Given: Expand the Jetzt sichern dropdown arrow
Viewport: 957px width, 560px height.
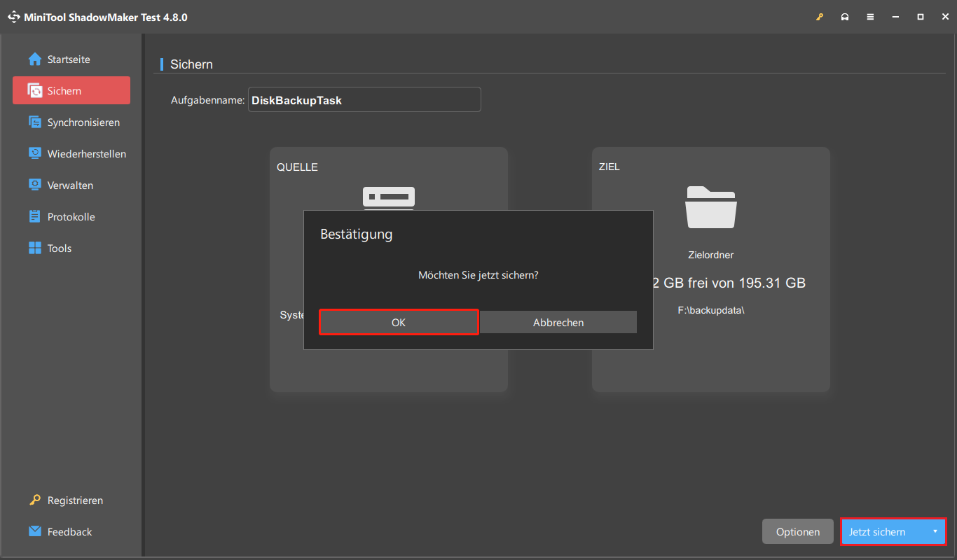Looking at the screenshot, I should pos(937,531).
